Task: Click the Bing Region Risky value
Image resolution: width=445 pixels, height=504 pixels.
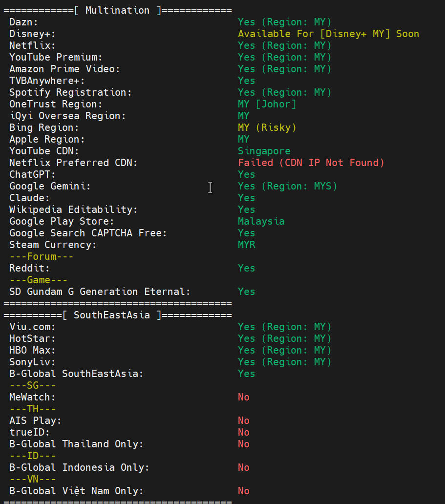Action: pyautogui.click(x=267, y=127)
